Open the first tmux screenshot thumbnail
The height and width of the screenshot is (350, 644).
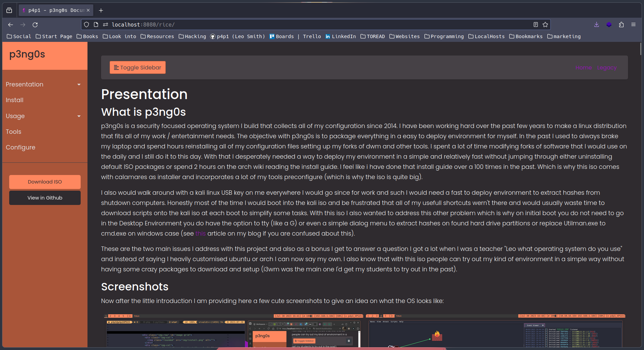(234, 331)
